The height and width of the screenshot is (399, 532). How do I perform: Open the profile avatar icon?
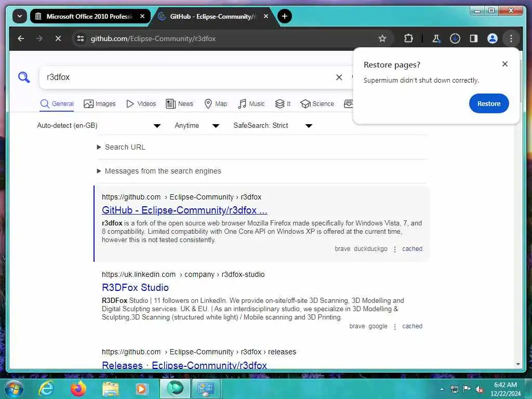pyautogui.click(x=493, y=38)
